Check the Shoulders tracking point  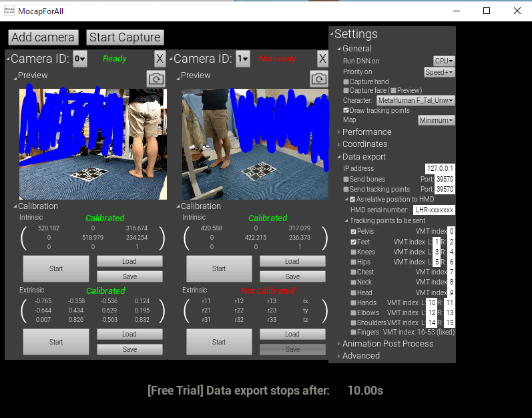pos(354,323)
